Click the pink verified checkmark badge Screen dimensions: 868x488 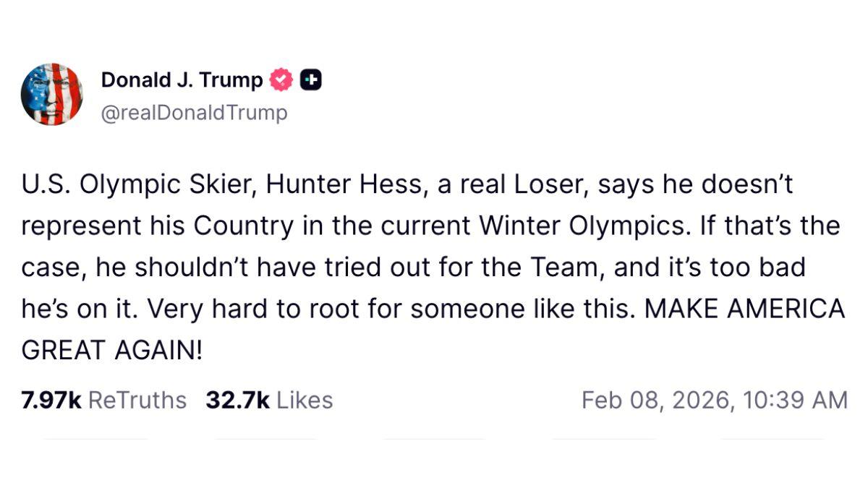pyautogui.click(x=281, y=80)
